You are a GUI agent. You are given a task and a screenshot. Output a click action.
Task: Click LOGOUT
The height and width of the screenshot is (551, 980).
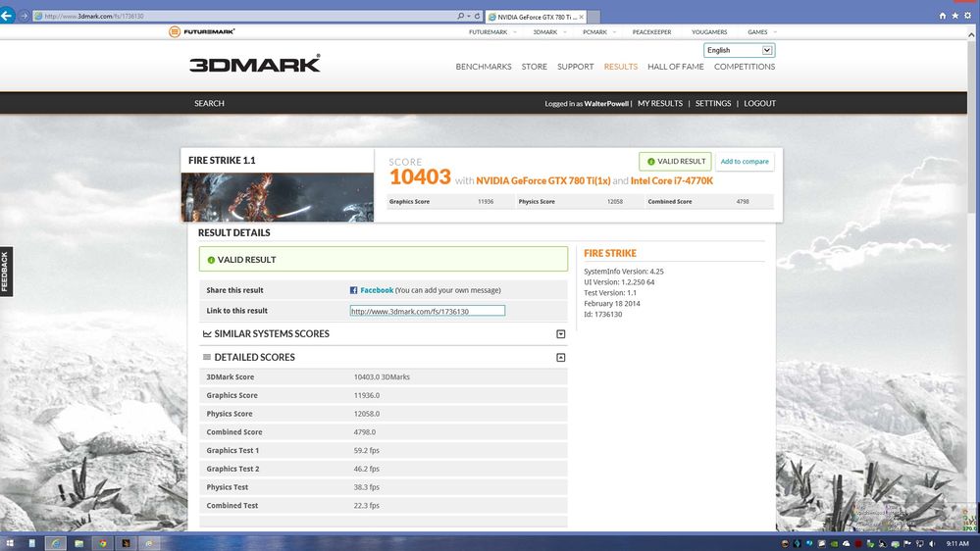(760, 103)
